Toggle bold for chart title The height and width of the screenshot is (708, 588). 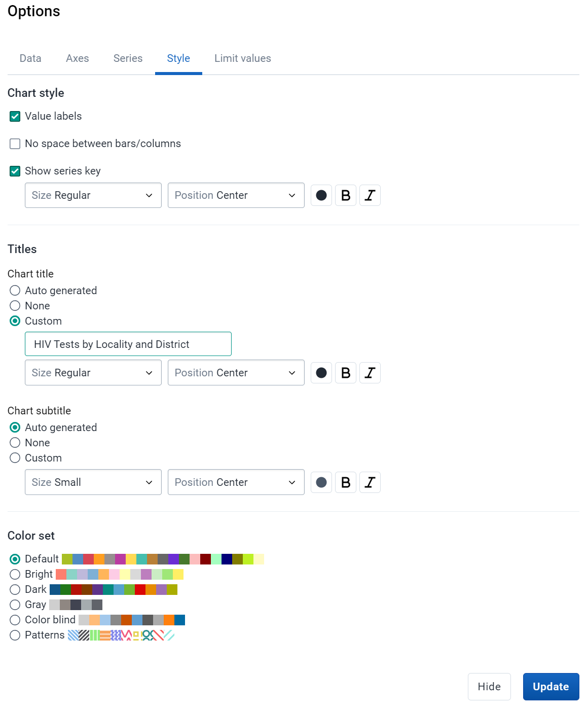pyautogui.click(x=346, y=373)
